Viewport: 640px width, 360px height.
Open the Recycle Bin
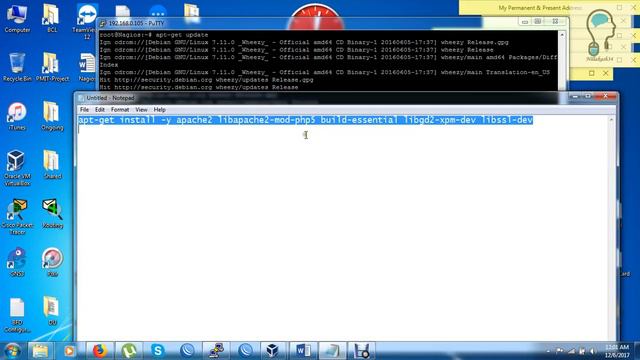coord(17,67)
